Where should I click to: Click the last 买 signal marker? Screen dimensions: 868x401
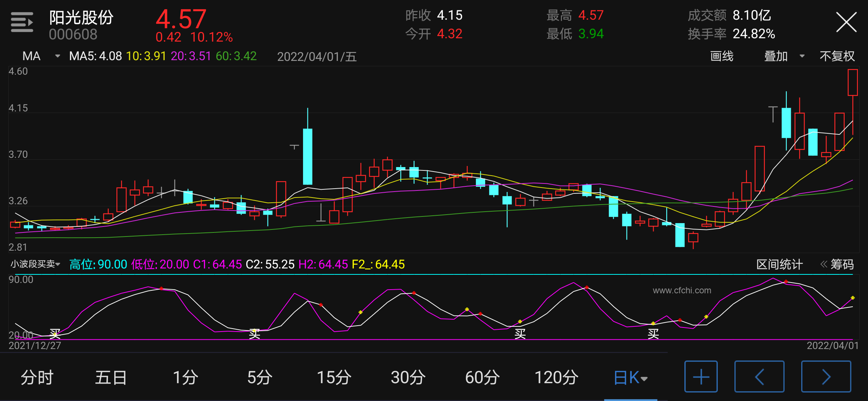(653, 334)
